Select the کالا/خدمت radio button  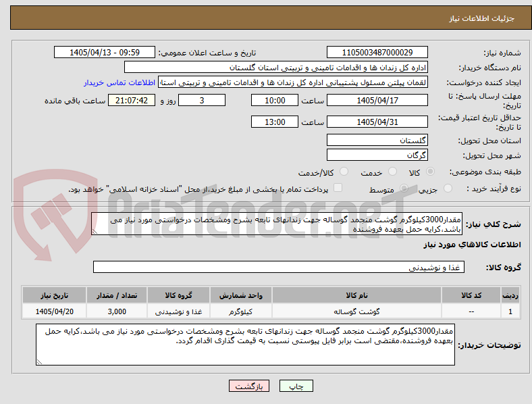coord(344,172)
